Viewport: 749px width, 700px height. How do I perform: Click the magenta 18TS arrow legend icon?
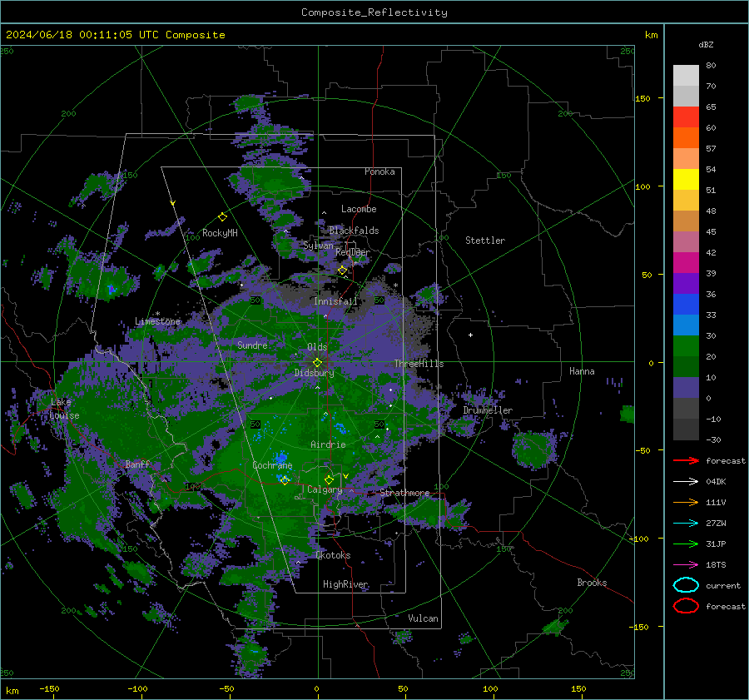click(686, 565)
